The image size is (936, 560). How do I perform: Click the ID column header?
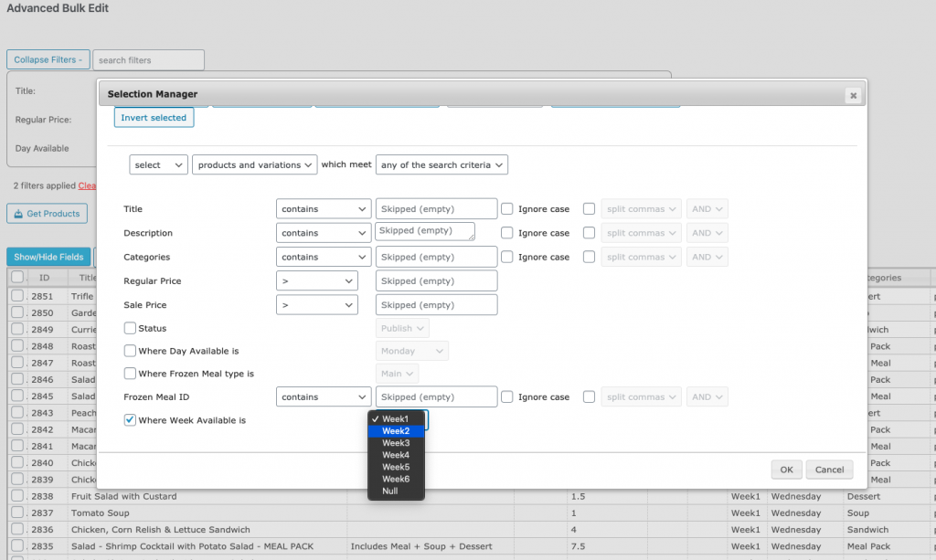click(44, 278)
